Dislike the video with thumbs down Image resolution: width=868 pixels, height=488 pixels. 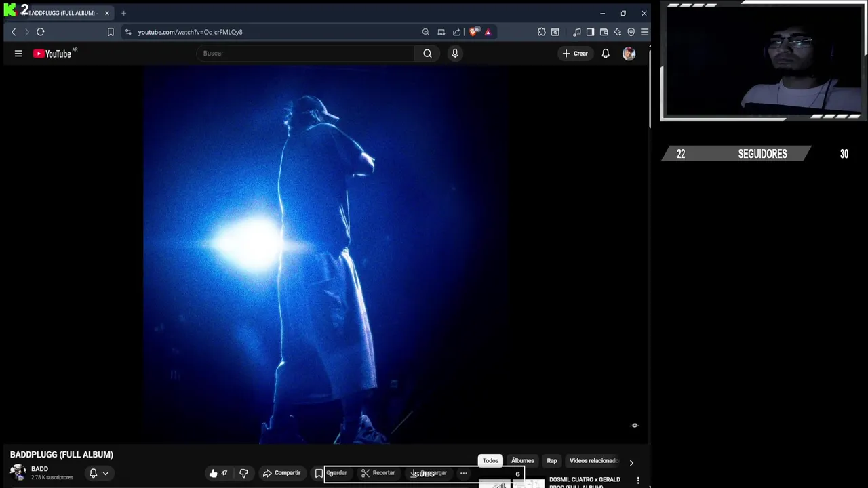click(x=243, y=473)
